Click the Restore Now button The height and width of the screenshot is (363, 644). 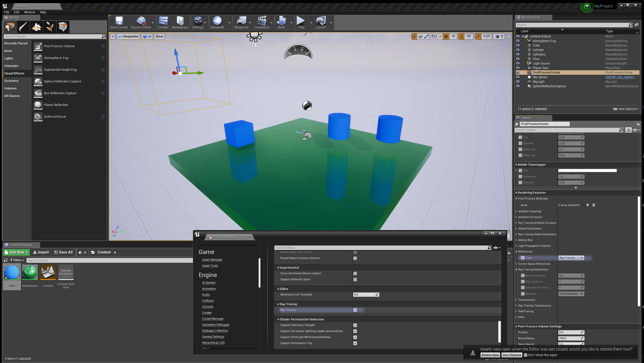490,355
